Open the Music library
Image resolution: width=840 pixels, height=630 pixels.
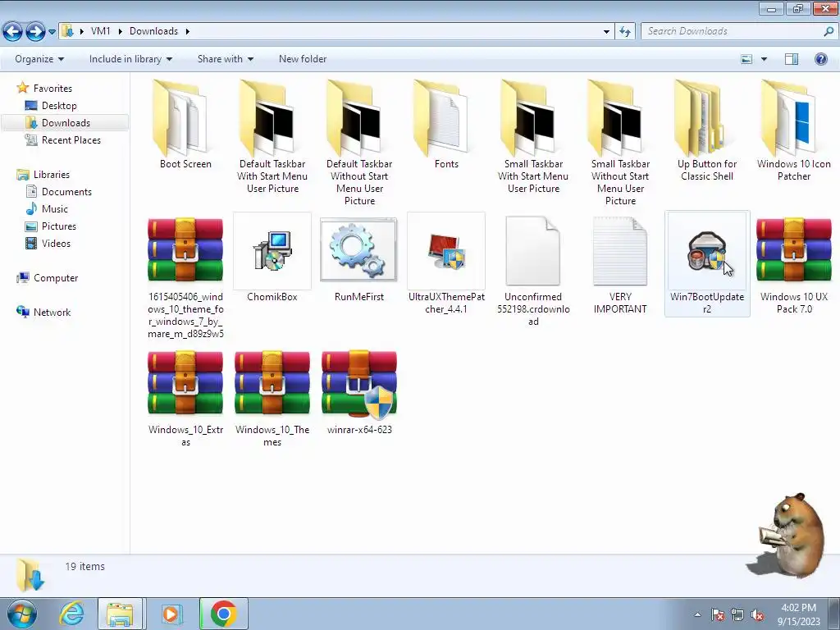click(x=55, y=209)
